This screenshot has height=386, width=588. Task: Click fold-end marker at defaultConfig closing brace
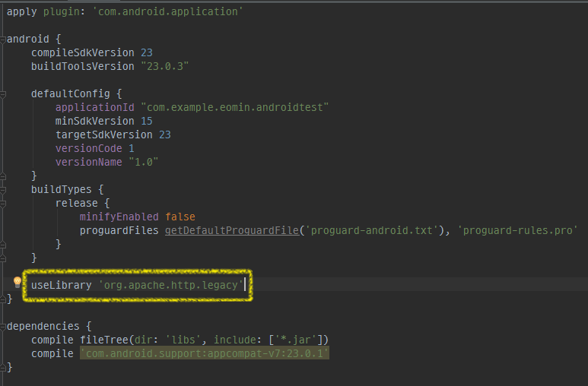tap(2, 176)
